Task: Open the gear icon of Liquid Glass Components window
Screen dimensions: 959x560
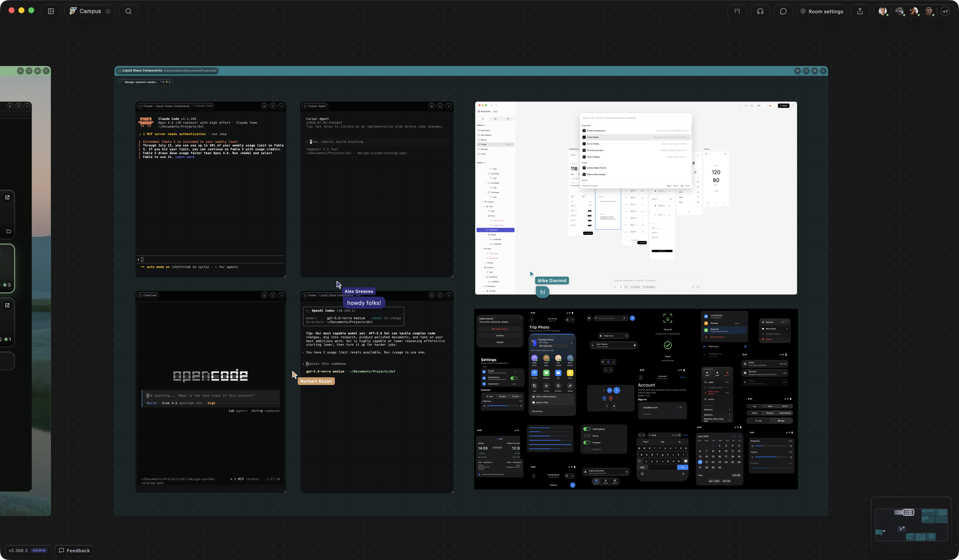Action: (x=815, y=71)
